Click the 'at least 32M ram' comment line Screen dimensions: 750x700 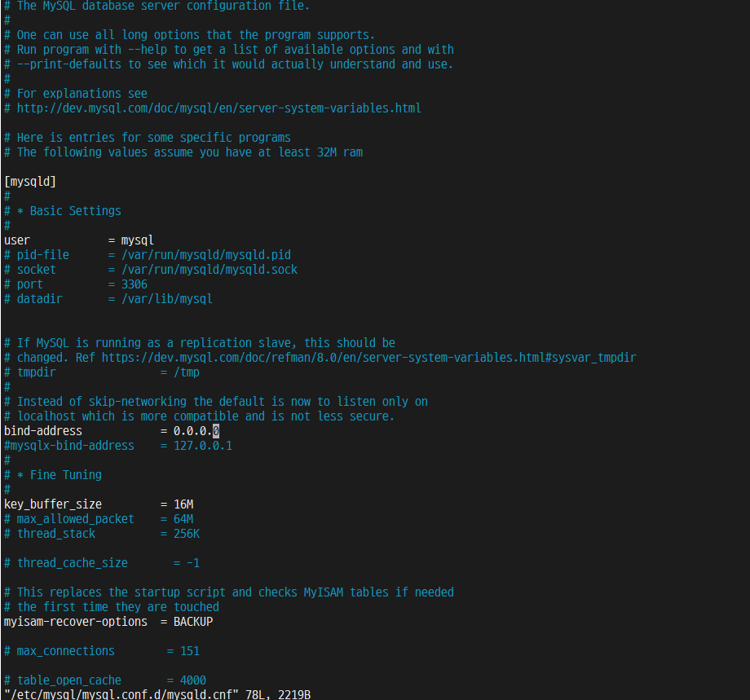click(183, 152)
